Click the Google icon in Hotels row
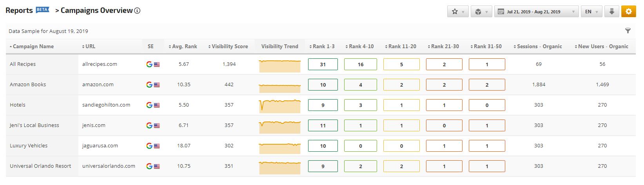This screenshot has height=185, width=644. pyautogui.click(x=149, y=105)
